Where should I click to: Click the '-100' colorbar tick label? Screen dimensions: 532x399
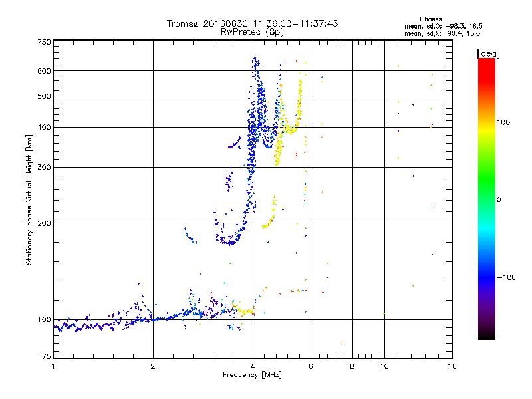click(x=506, y=277)
